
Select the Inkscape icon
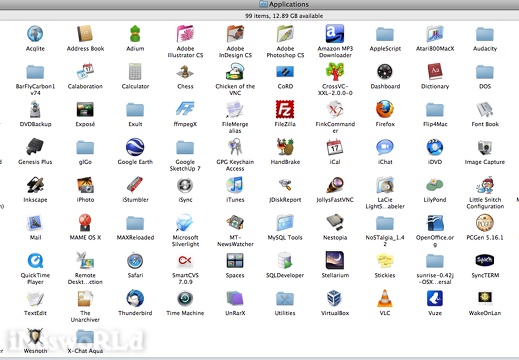(35, 185)
